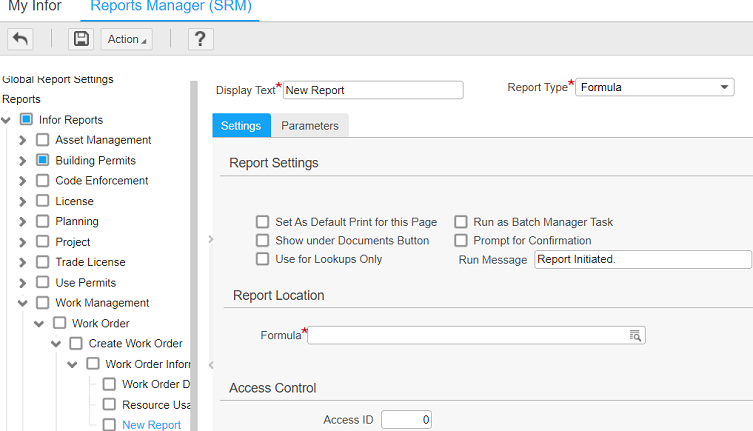Viewport: 753px width, 431px height.
Task: Tick the Use for Lookups Only checkbox
Action: (x=262, y=260)
